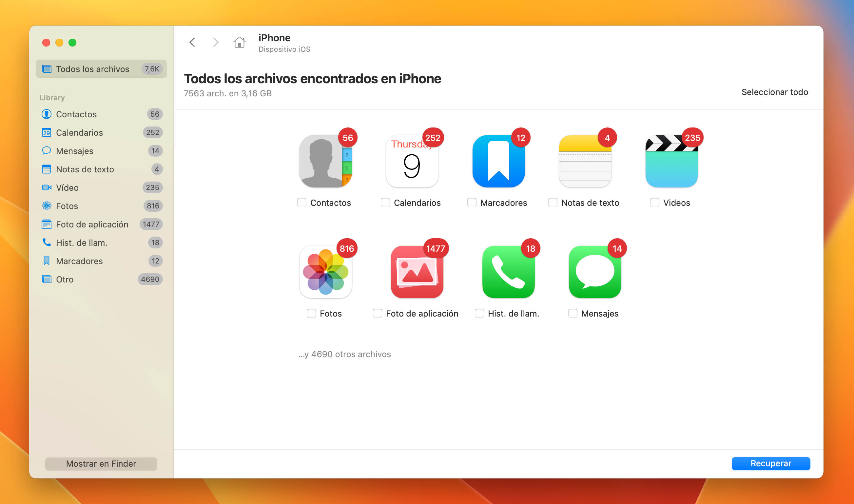
Task: Select Vídeo in the sidebar list
Action: coord(101,187)
